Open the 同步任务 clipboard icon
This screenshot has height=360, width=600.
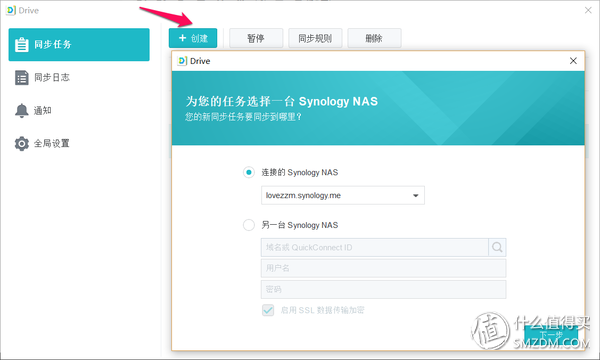point(21,44)
